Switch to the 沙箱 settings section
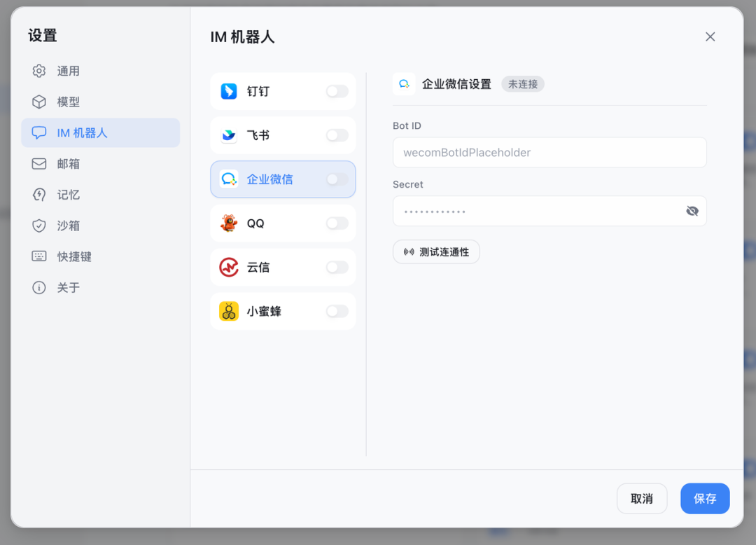Image resolution: width=756 pixels, height=545 pixels. pyautogui.click(x=100, y=226)
